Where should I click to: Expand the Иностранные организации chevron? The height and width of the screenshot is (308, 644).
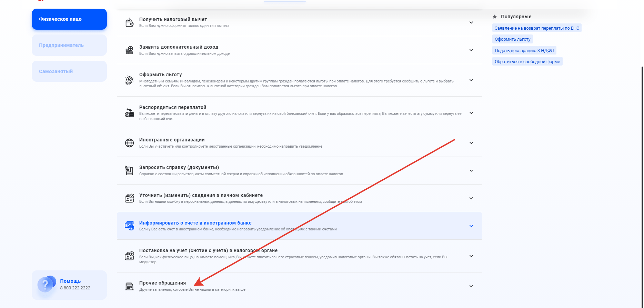tap(471, 143)
